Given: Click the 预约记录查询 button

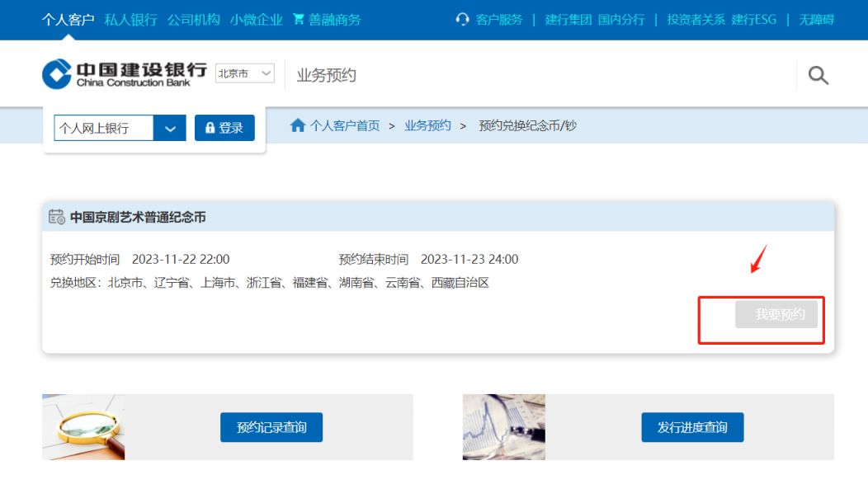Looking at the screenshot, I should (271, 427).
